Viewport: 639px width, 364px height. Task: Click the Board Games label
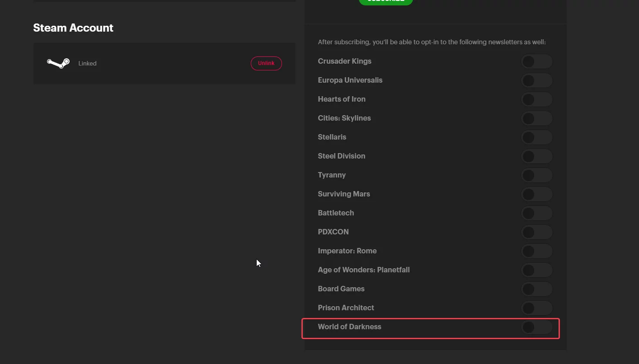341,289
